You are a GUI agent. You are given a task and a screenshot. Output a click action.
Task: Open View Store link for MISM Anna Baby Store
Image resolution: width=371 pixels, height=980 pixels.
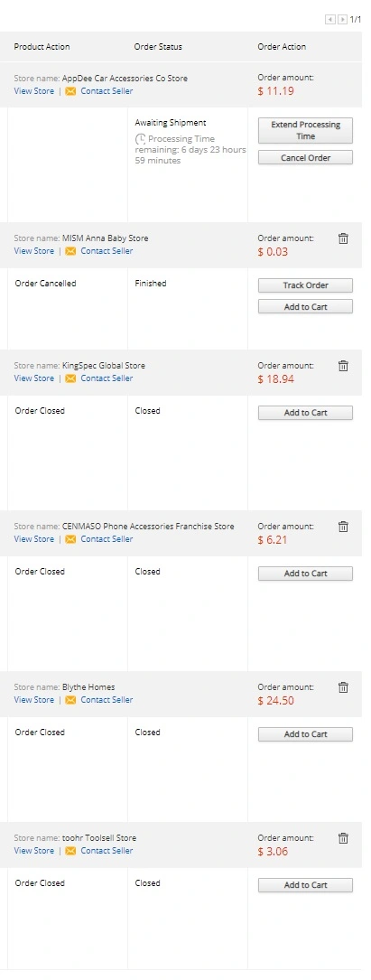pos(33,250)
